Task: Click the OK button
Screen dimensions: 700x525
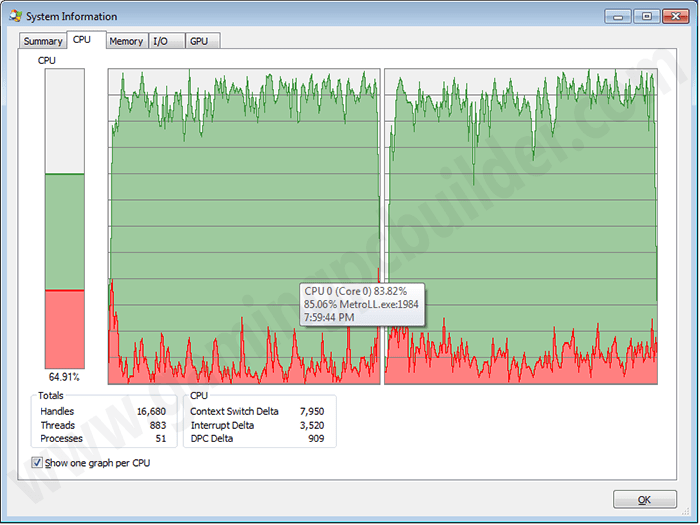Action: [644, 499]
